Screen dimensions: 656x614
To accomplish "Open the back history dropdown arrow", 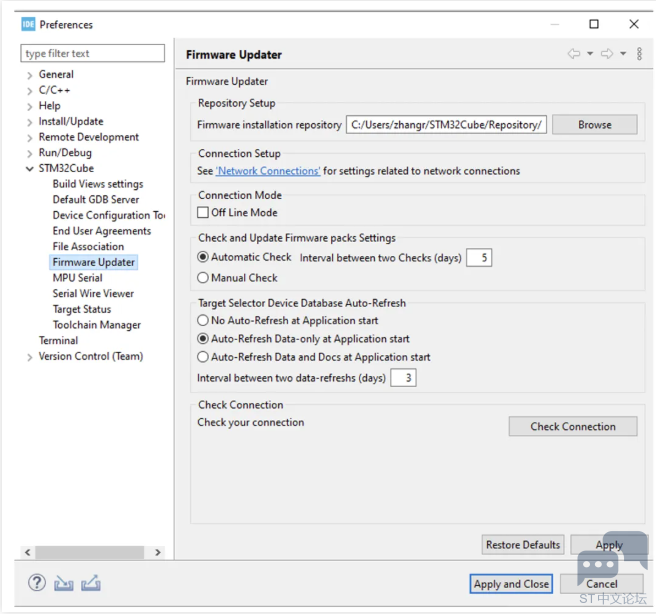I will coord(590,54).
